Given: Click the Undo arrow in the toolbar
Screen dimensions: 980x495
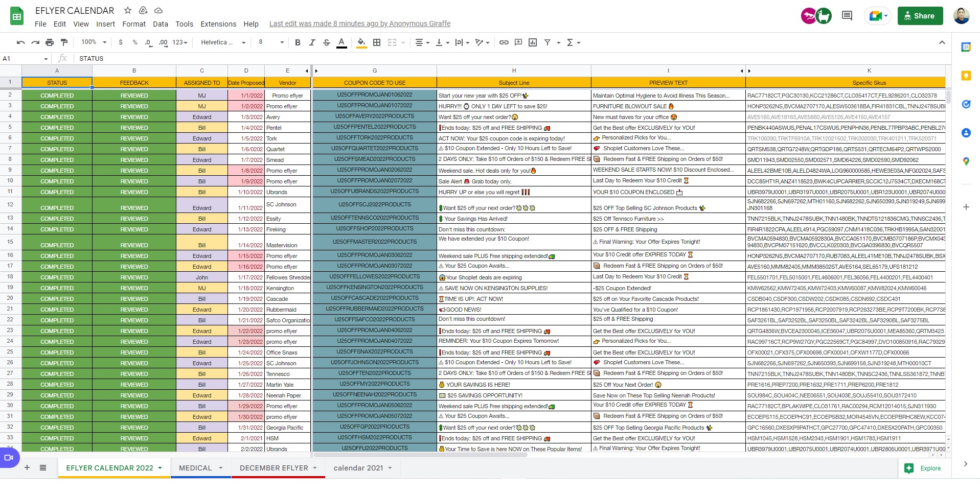Looking at the screenshot, I should pos(21,42).
